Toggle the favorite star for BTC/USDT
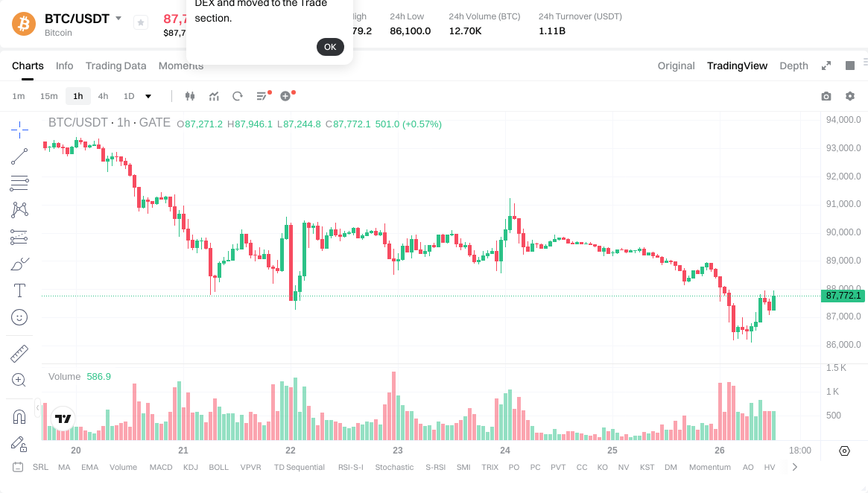 [140, 22]
